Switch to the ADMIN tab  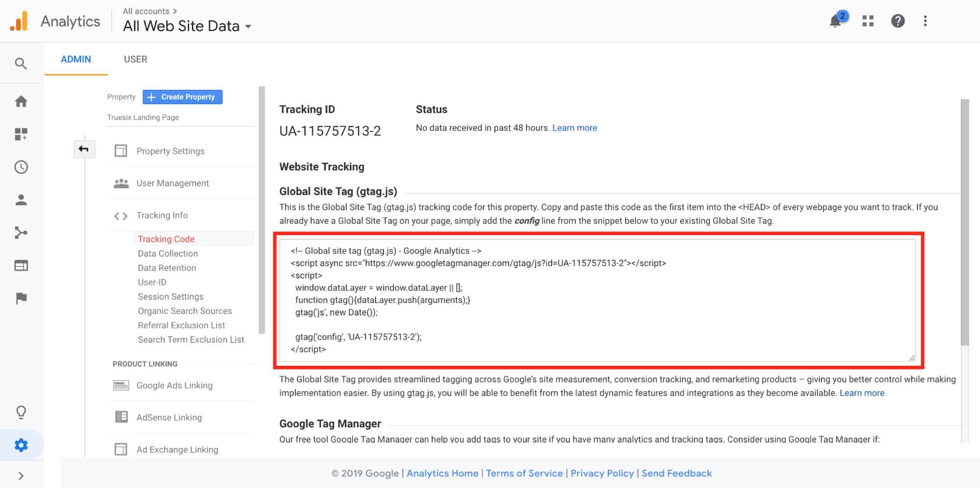(76, 59)
